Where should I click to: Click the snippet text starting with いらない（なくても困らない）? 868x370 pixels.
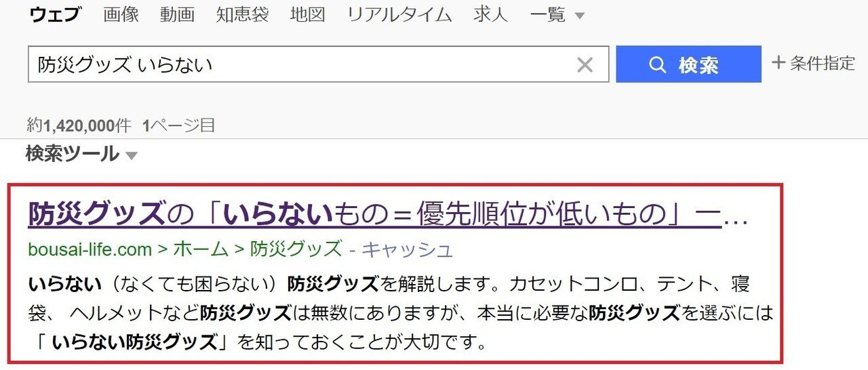pyautogui.click(x=400, y=312)
